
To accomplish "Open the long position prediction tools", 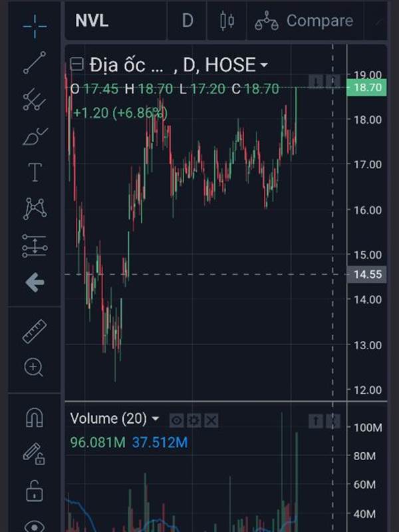I will click(35, 245).
